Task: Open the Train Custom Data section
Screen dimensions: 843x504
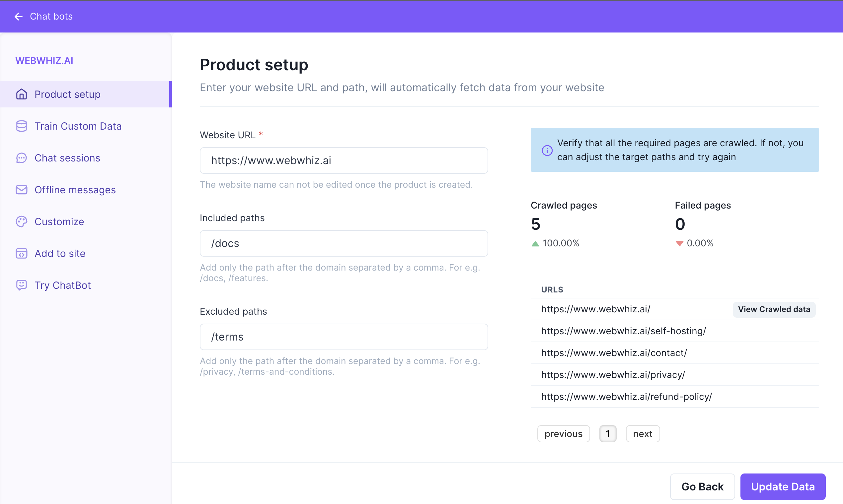Action: click(x=86, y=126)
